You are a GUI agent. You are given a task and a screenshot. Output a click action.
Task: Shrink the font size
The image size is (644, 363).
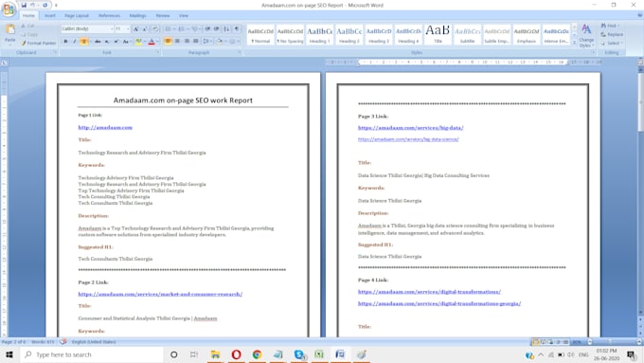tap(145, 28)
